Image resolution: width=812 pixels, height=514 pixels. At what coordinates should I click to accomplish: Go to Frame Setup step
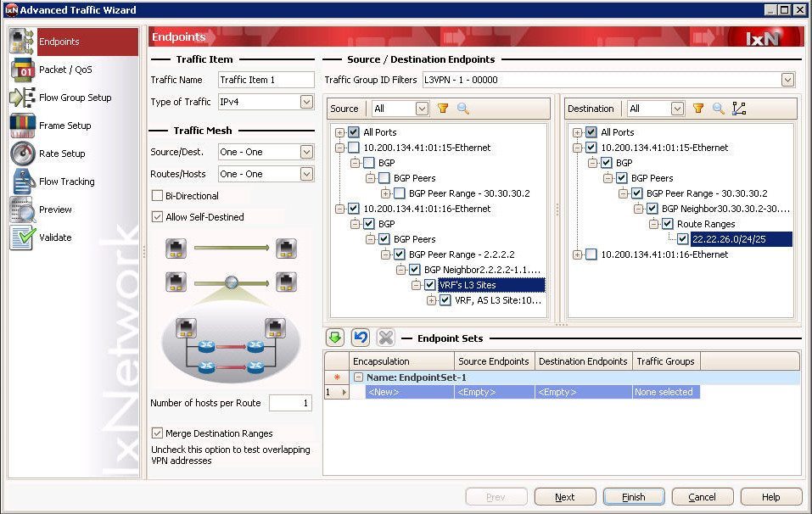click(64, 126)
